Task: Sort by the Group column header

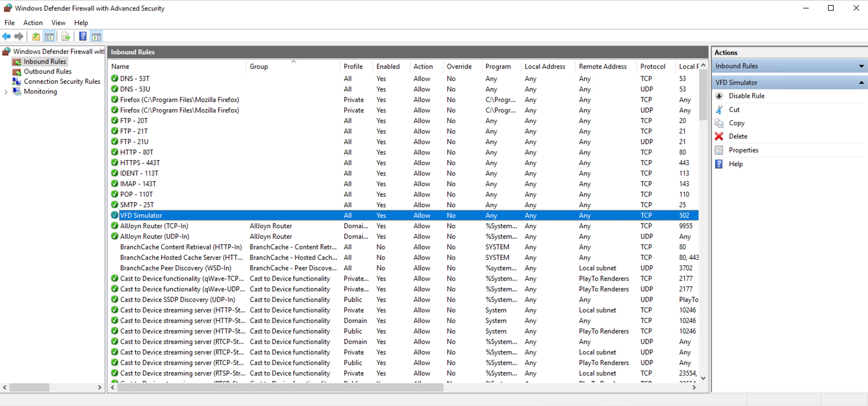Action: (x=293, y=66)
